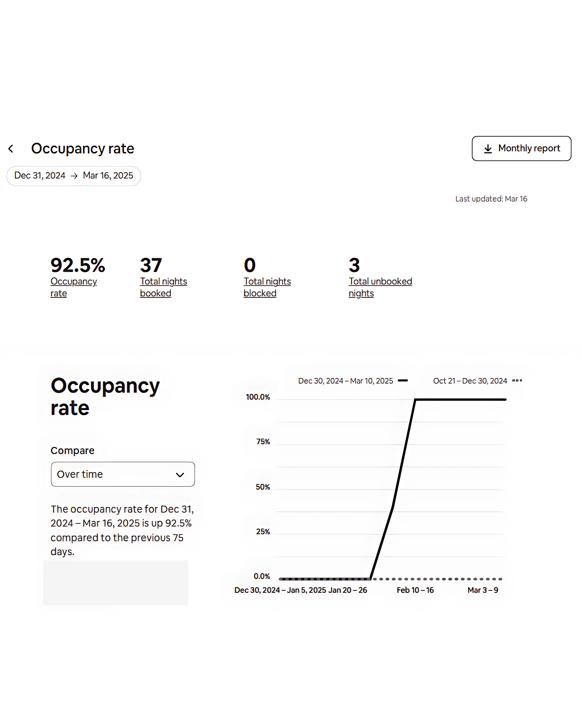
Task: Open the Total nights blocked link
Action: tap(267, 287)
